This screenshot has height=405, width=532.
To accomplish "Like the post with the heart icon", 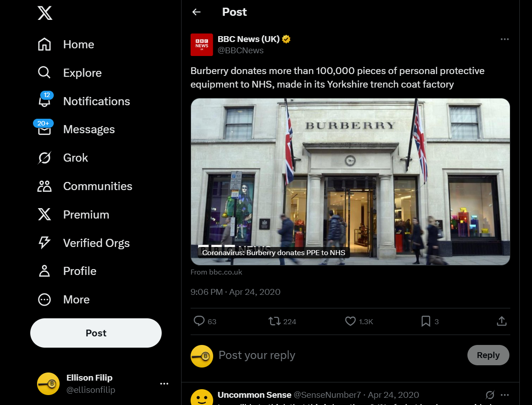I will pos(350,321).
